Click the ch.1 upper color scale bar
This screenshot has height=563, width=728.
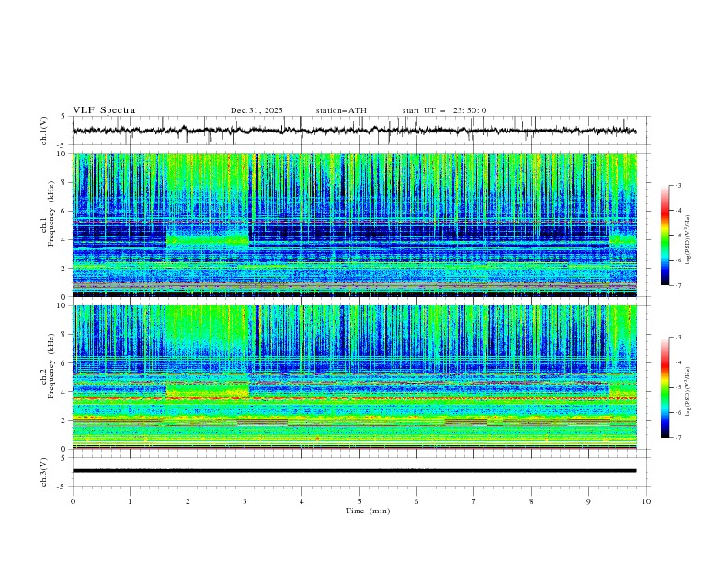click(665, 236)
